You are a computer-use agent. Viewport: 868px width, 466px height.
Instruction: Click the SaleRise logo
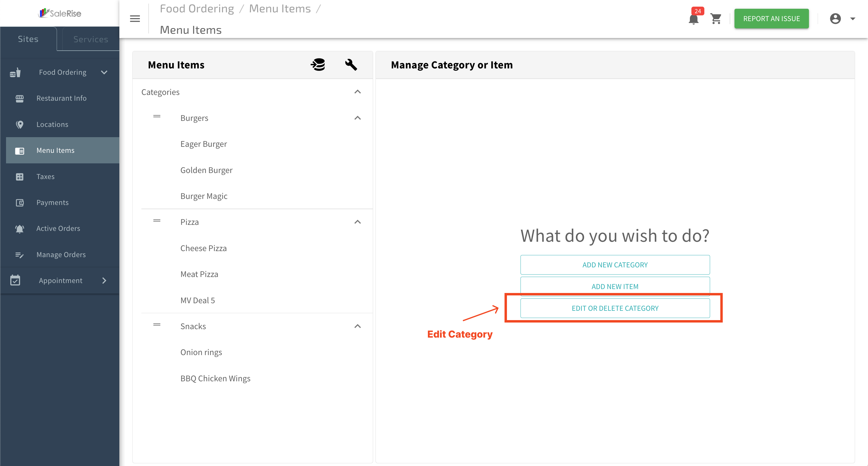tap(60, 13)
